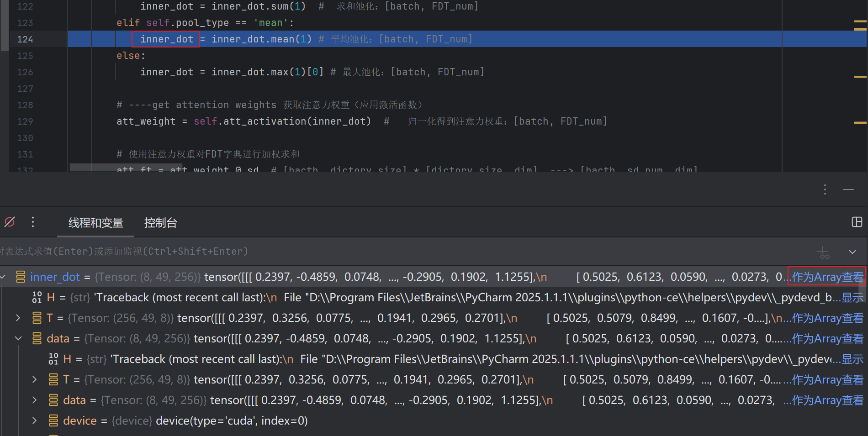
Task: Click the type icon beside device variable
Action: pos(53,420)
